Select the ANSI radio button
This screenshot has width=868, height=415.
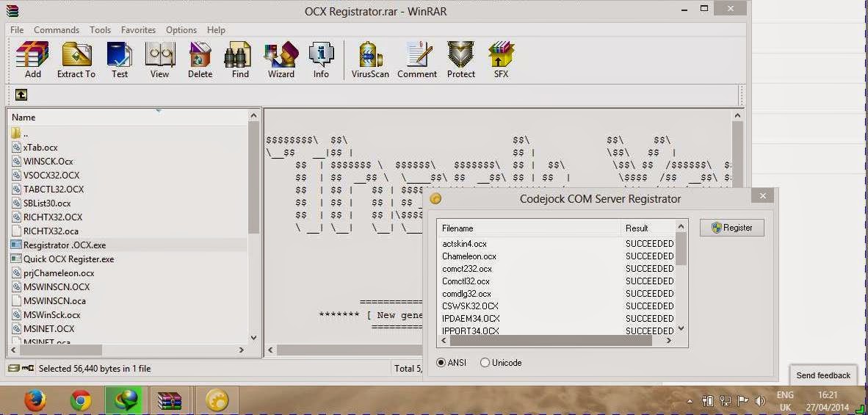(x=441, y=363)
